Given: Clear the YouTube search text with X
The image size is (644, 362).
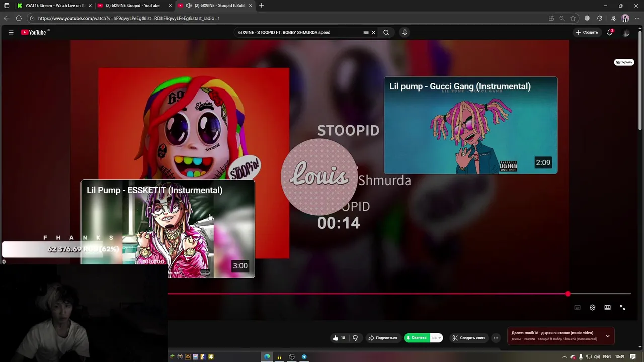Looking at the screenshot, I should pyautogui.click(x=373, y=32).
